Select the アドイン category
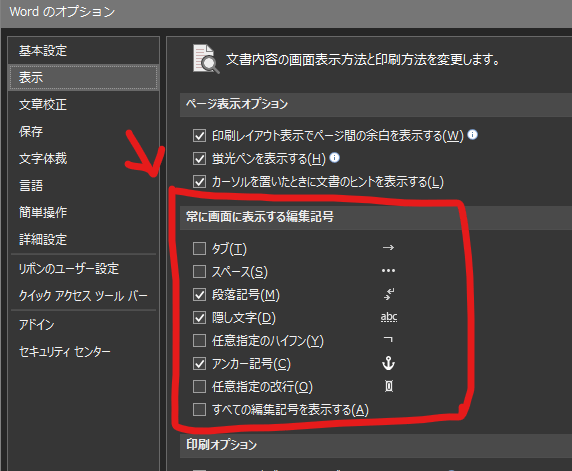The height and width of the screenshot is (471, 572). tap(83, 324)
